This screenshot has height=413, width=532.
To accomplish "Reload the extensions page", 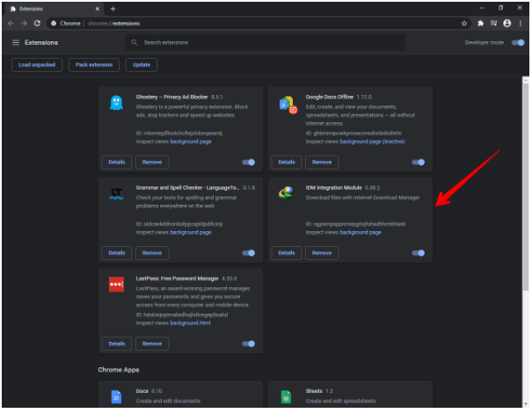I will 37,23.
